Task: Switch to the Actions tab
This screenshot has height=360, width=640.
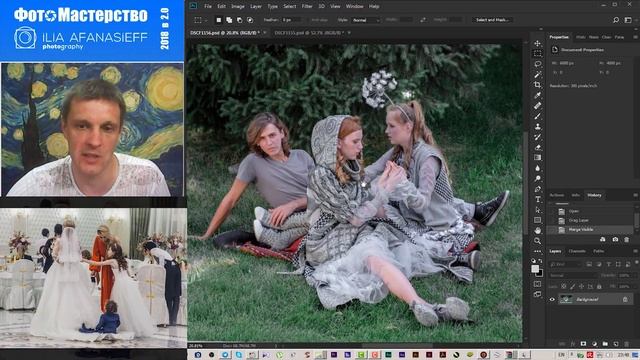Action: [557, 195]
